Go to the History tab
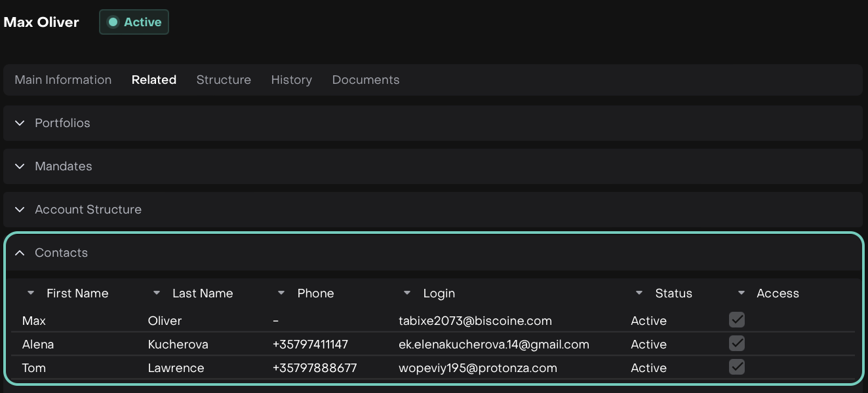This screenshot has height=393, width=868. click(291, 80)
